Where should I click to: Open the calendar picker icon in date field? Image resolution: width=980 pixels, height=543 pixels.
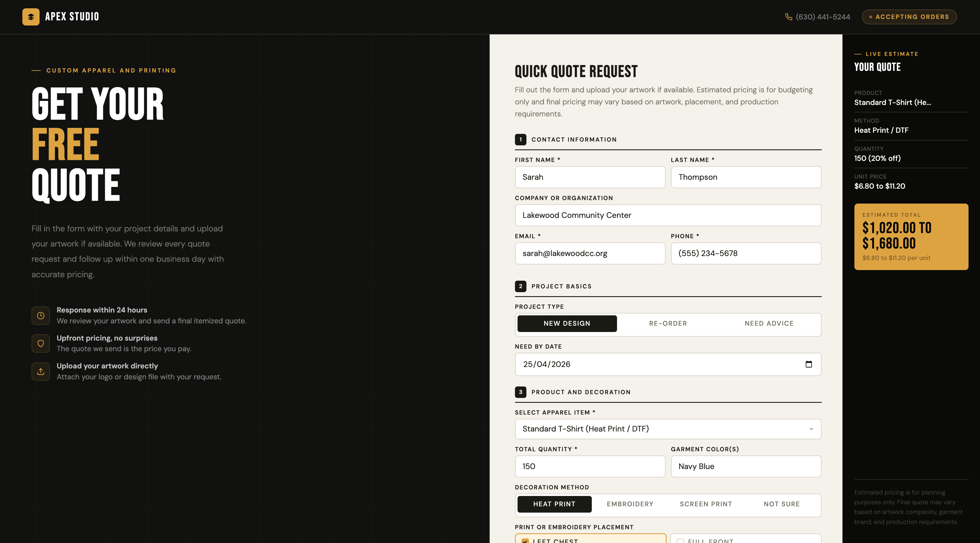[x=809, y=364]
